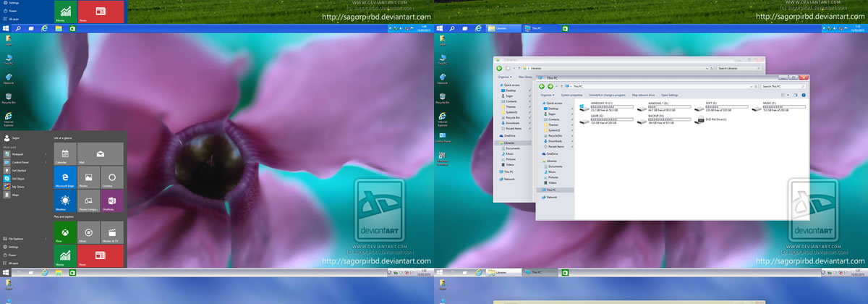Open the GAME (G:) drive
This screenshot has width=868, height=304.
[605, 119]
